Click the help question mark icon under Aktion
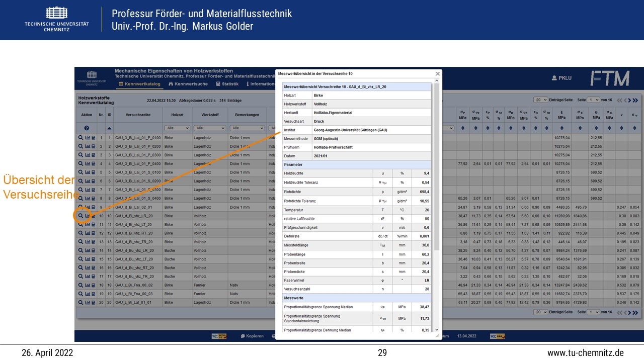The width and height of the screenshot is (644, 362). coord(87,128)
